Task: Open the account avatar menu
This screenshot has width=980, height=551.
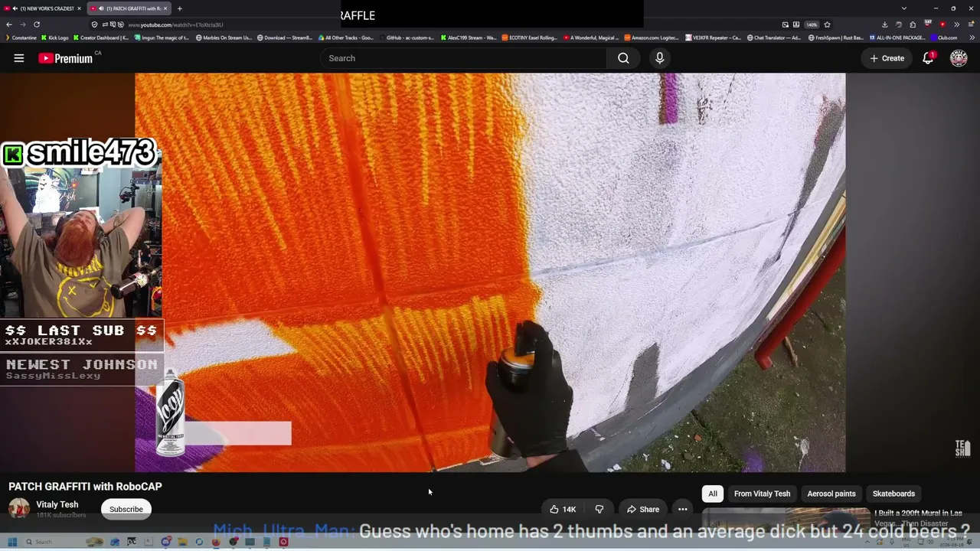Action: (x=959, y=58)
